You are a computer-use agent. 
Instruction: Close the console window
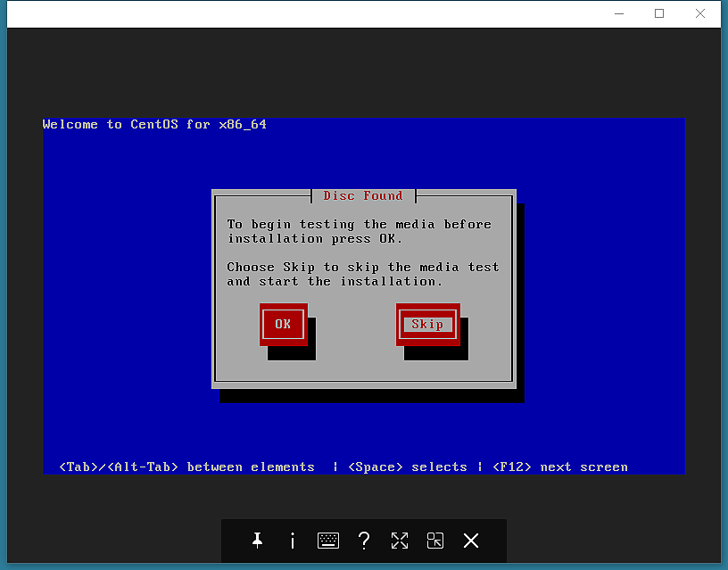[x=700, y=13]
